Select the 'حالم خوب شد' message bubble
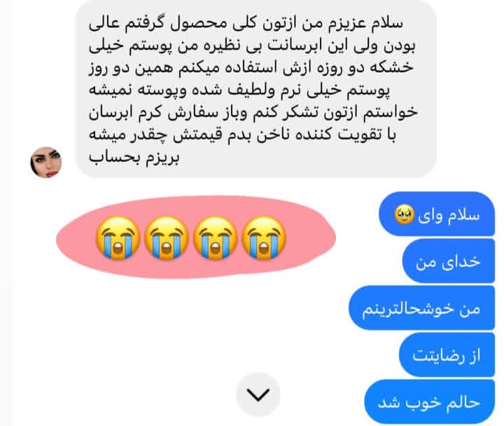The image size is (504, 426). [429, 402]
